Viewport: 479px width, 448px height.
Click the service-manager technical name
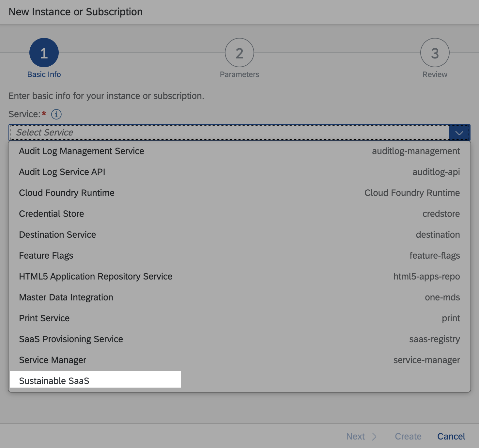click(x=426, y=360)
